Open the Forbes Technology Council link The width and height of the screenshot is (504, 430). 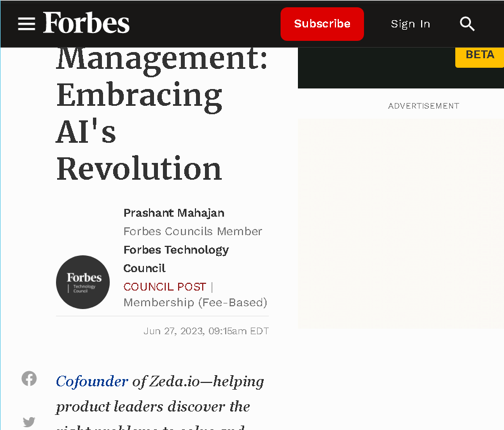click(176, 259)
